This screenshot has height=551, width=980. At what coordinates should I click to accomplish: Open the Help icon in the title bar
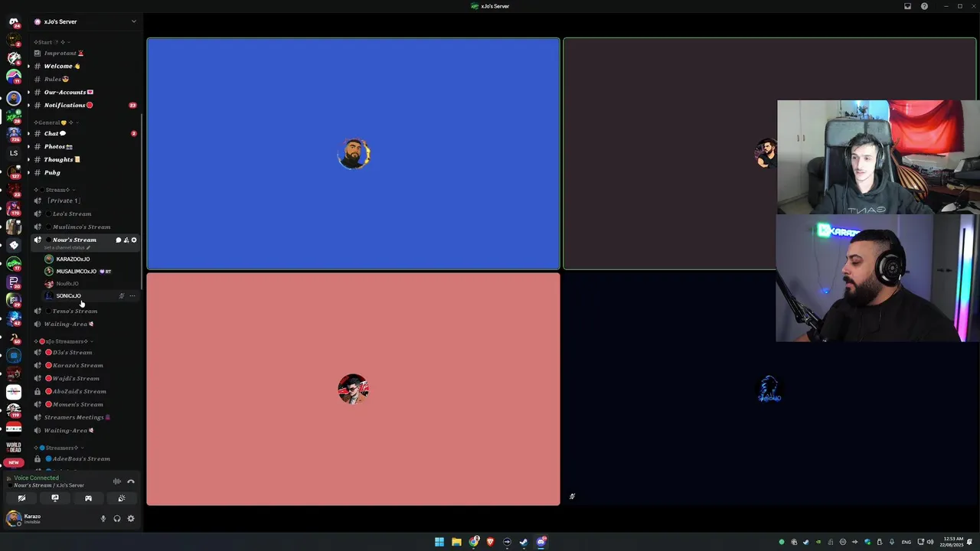[x=924, y=6]
